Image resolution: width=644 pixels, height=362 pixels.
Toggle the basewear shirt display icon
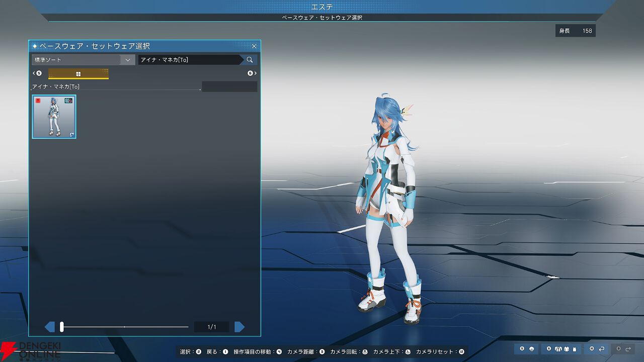point(566,349)
